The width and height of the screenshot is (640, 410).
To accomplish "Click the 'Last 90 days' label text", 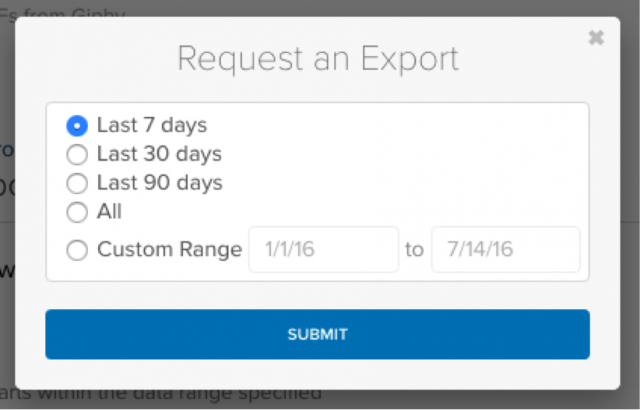I will (x=159, y=184).
